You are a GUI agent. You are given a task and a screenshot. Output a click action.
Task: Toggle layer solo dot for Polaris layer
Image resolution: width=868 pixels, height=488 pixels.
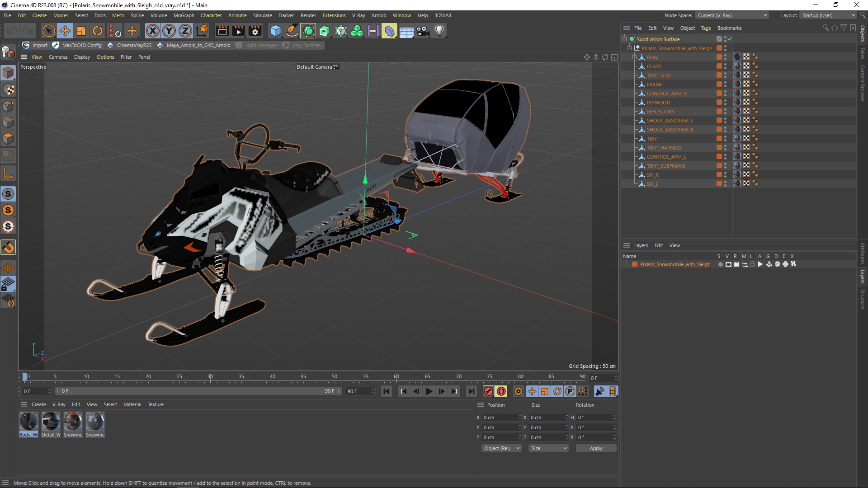tap(720, 264)
